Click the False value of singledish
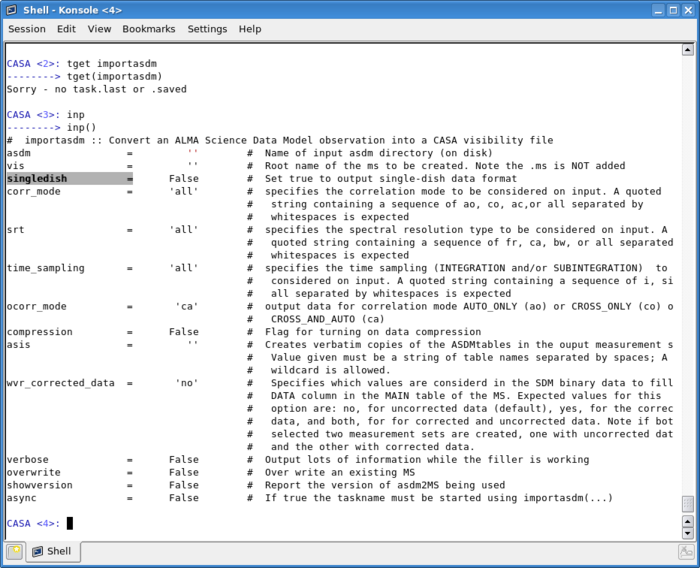 click(x=183, y=179)
